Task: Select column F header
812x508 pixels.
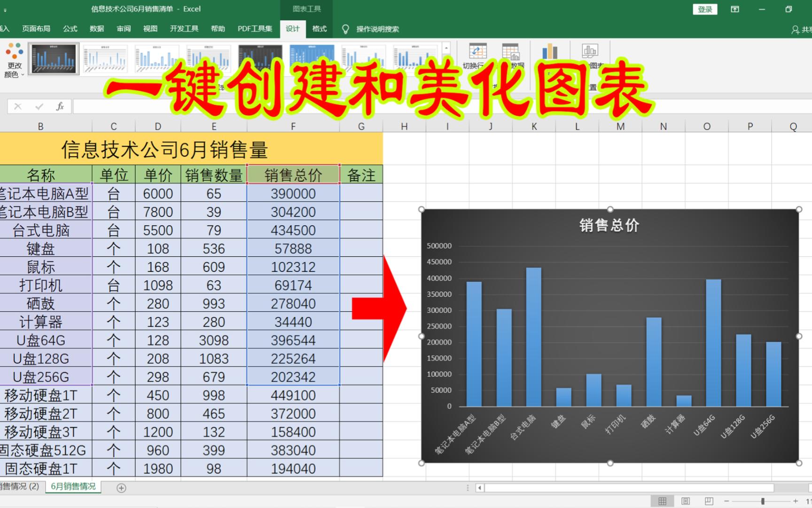Action: coord(293,126)
